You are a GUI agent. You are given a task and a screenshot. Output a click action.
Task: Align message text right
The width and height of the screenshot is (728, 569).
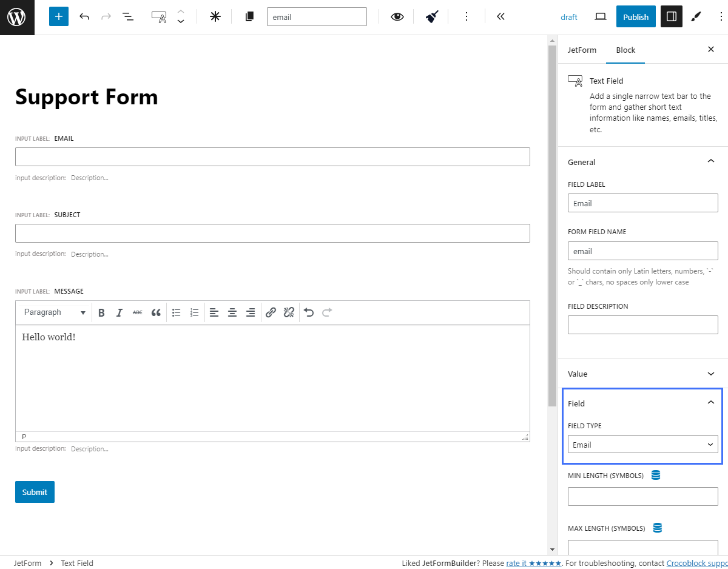point(251,312)
